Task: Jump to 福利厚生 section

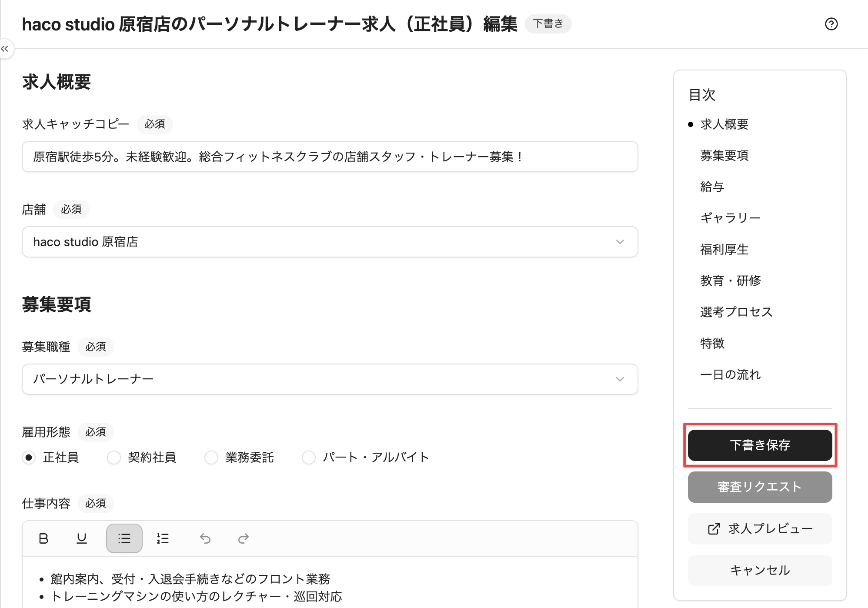Action: [x=724, y=250]
